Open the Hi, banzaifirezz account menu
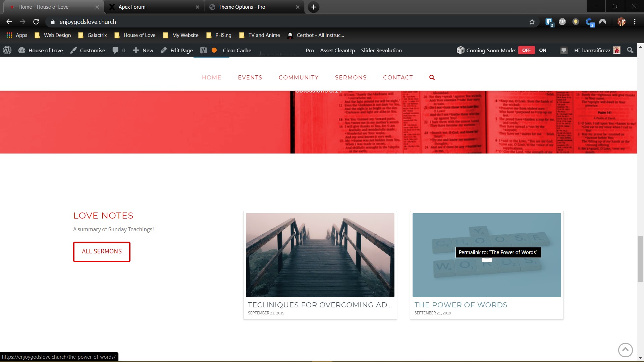Image resolution: width=644 pixels, height=362 pixels. point(597,50)
